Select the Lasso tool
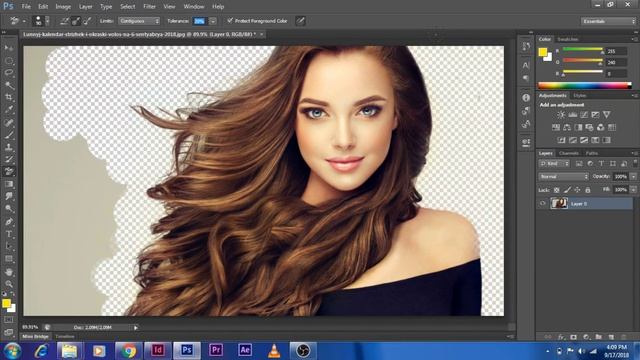640x360 pixels. coord(9,73)
